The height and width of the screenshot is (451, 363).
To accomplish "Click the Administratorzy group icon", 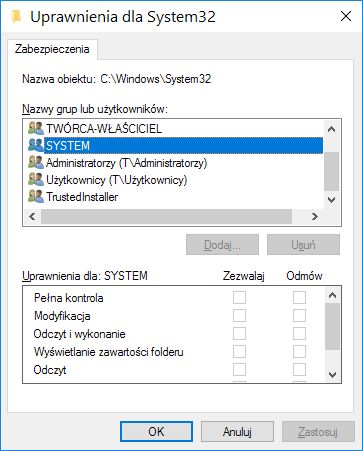I will pyautogui.click(x=36, y=163).
